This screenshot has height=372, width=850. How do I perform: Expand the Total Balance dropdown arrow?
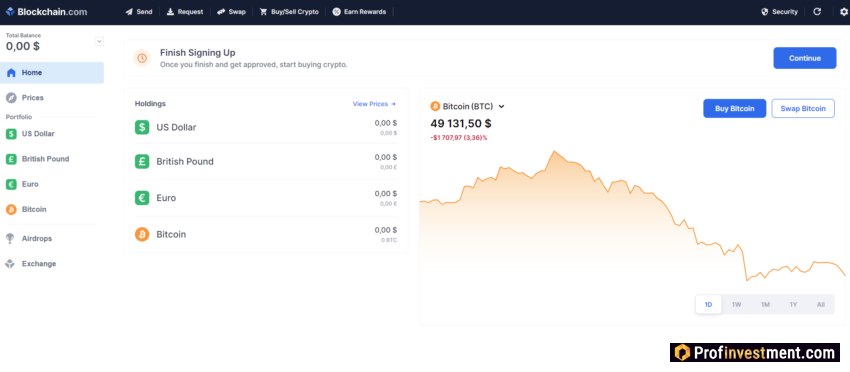pos(99,41)
